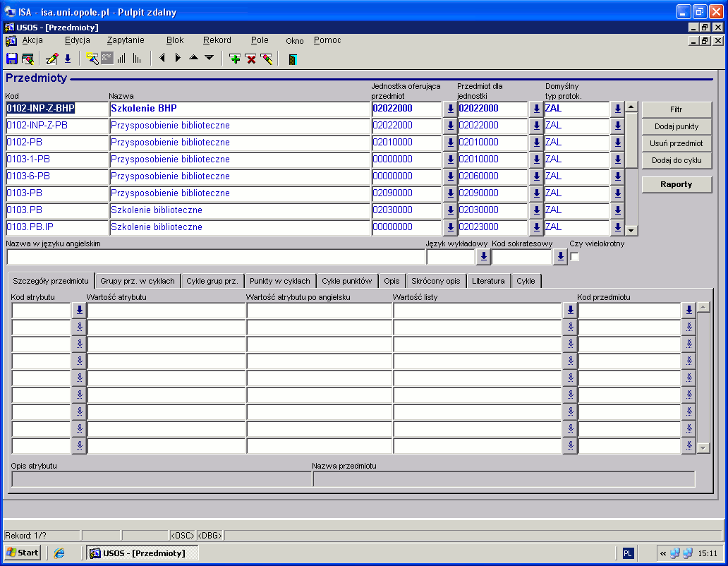The height and width of the screenshot is (566, 728).
Task: Open the Cykle tab
Action: pos(526,281)
